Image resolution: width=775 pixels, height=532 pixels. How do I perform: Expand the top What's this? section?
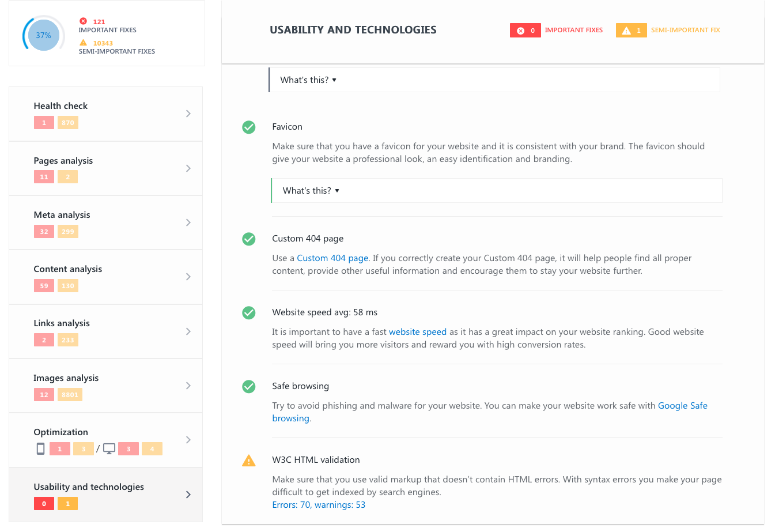pos(308,80)
